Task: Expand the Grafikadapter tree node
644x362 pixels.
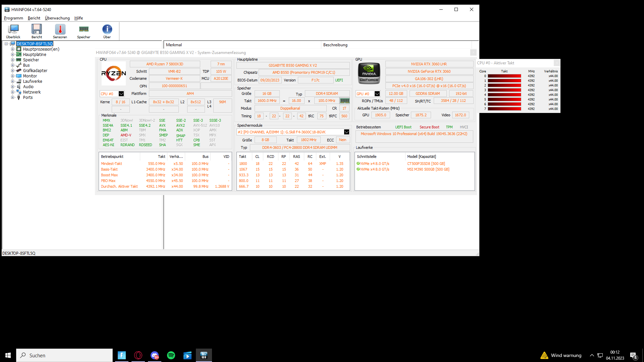Action: [13, 71]
